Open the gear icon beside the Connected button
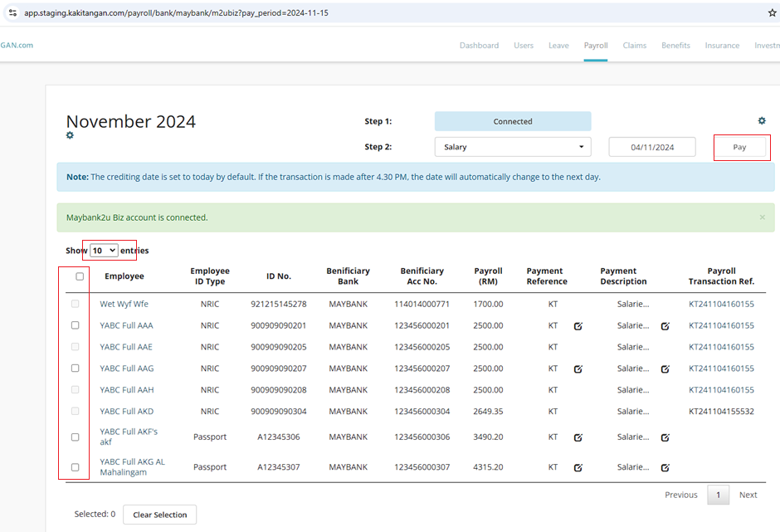 [x=762, y=121]
